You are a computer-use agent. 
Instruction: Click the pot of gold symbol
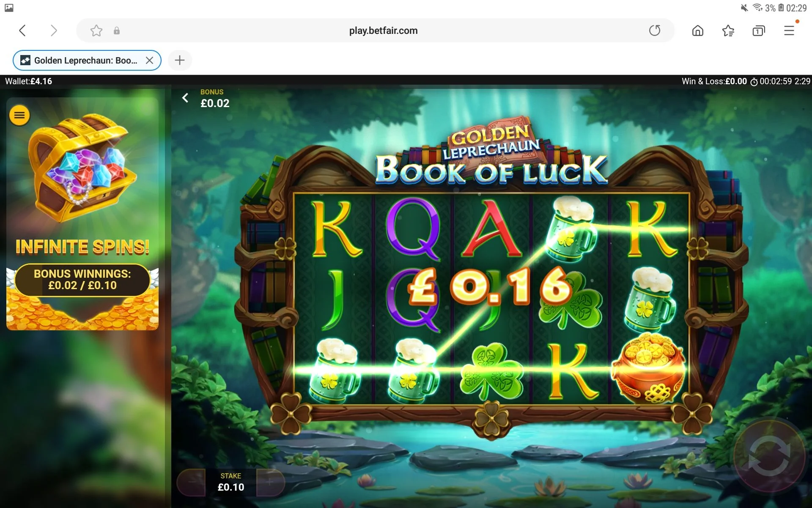[x=648, y=367]
